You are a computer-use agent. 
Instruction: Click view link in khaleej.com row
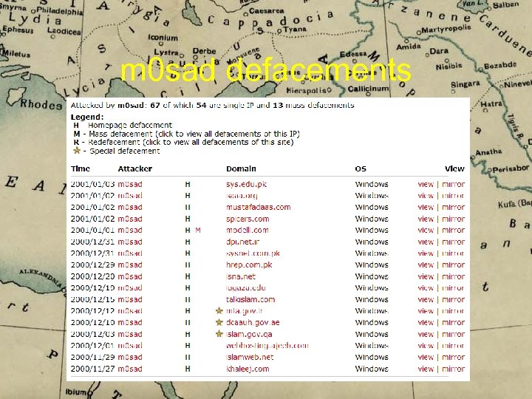[x=426, y=369]
